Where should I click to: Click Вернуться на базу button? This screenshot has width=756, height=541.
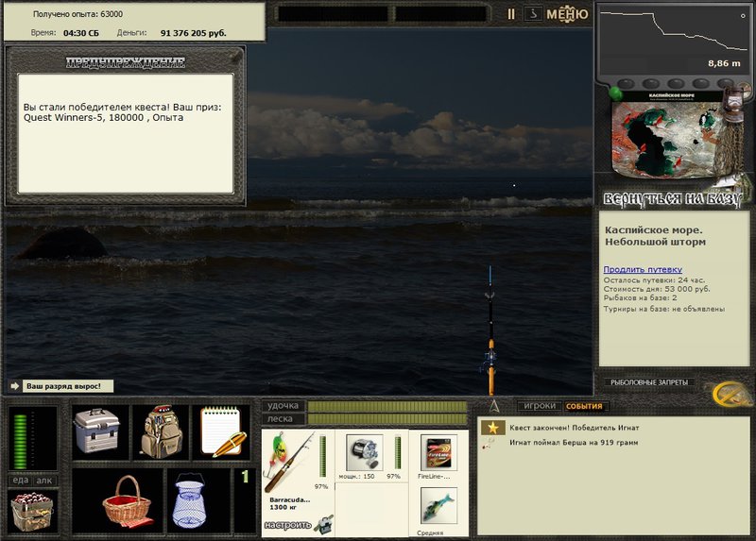[x=672, y=199]
